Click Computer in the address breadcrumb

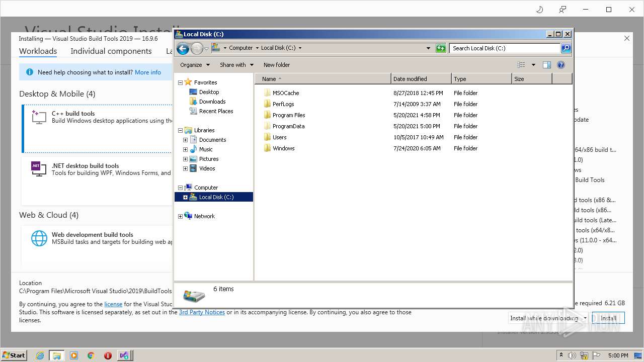241,48
